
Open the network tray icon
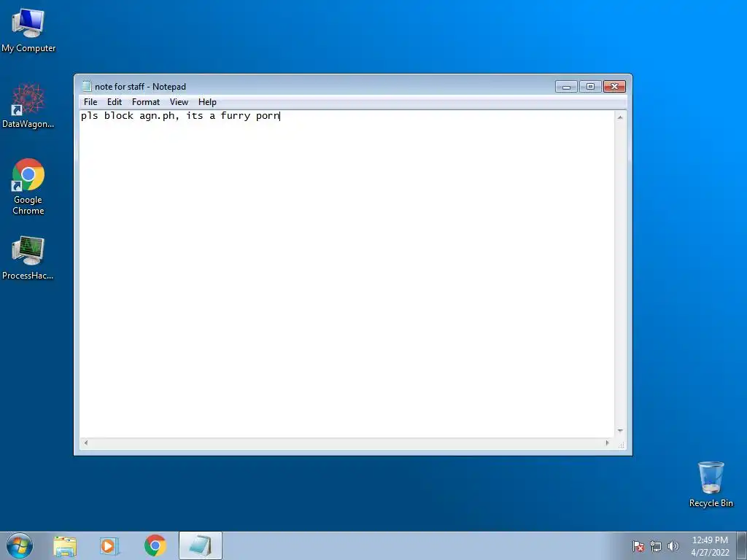coord(656,546)
